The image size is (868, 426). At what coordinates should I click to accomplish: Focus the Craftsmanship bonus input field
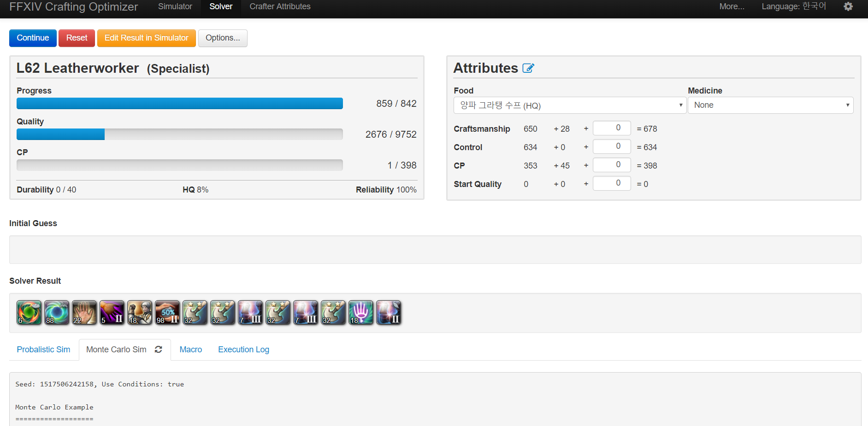[x=612, y=128]
